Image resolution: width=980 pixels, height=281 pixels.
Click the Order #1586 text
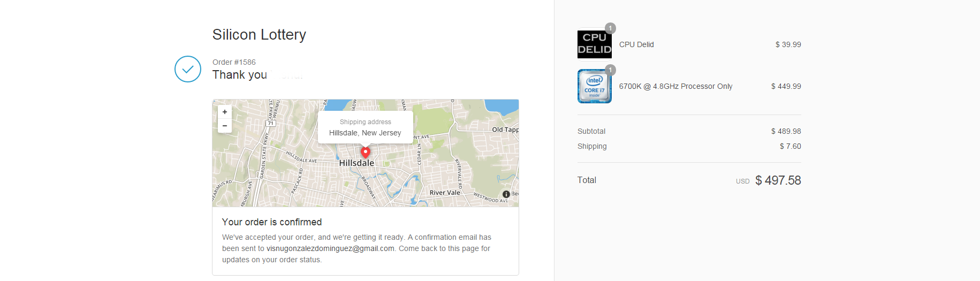point(234,62)
